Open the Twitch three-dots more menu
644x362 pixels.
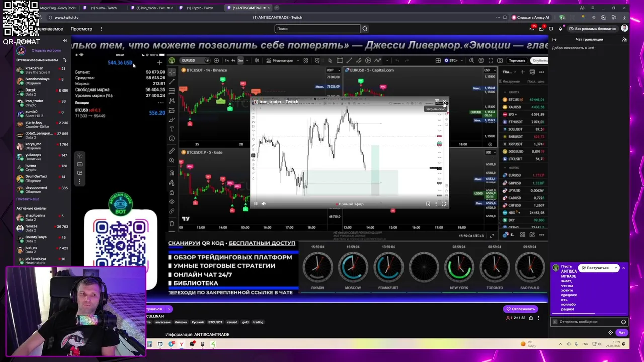pos(101,29)
